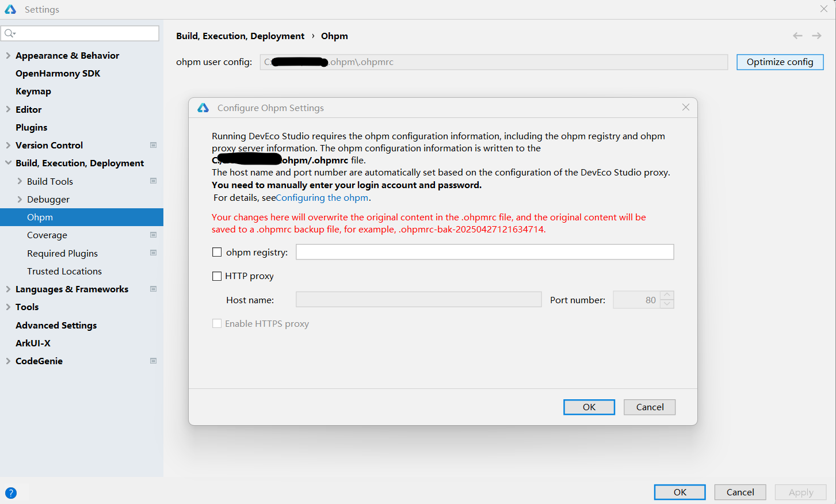The width and height of the screenshot is (836, 504).
Task: Close the Configure Ohpm Settings dialog
Action: pyautogui.click(x=686, y=107)
